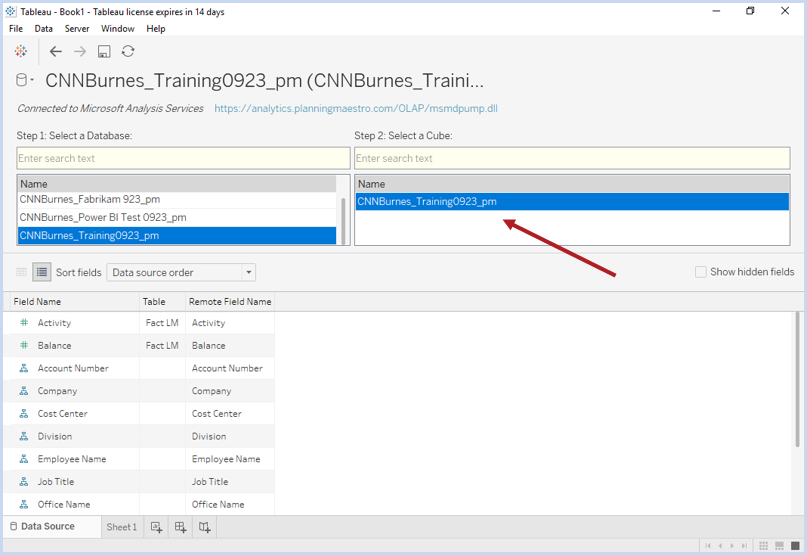Screen dimensions: 807x555
Task: Open the Tableau start page logo icon
Action: click(21, 51)
